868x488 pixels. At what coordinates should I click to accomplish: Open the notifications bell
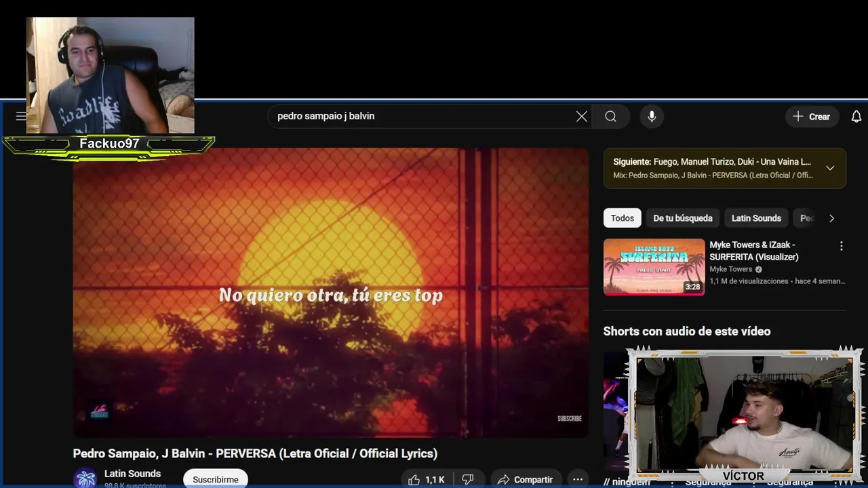pyautogui.click(x=856, y=117)
